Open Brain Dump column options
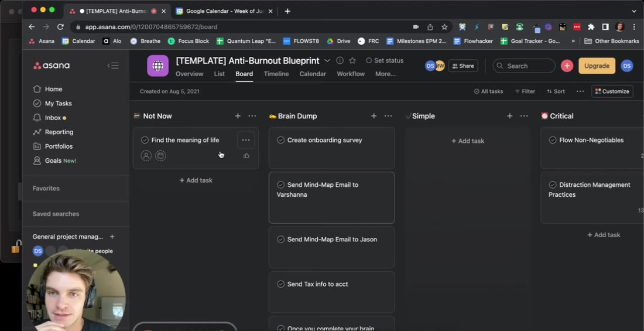 [388, 116]
